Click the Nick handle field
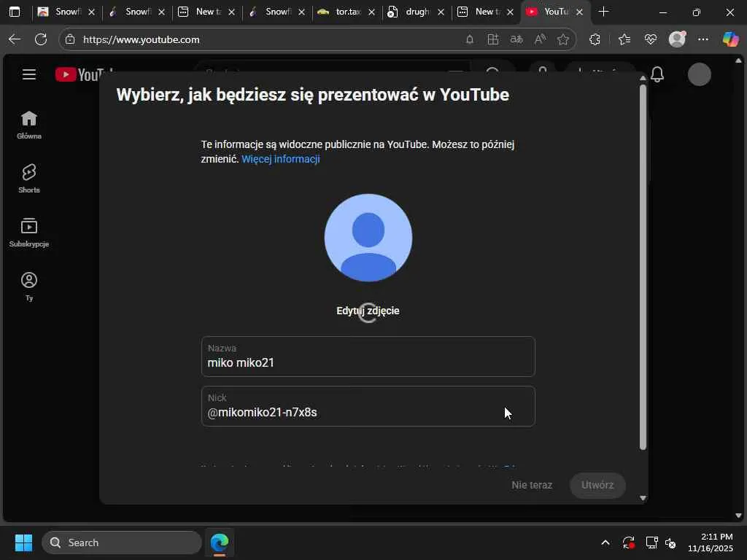This screenshot has height=560, width=747. click(x=368, y=406)
